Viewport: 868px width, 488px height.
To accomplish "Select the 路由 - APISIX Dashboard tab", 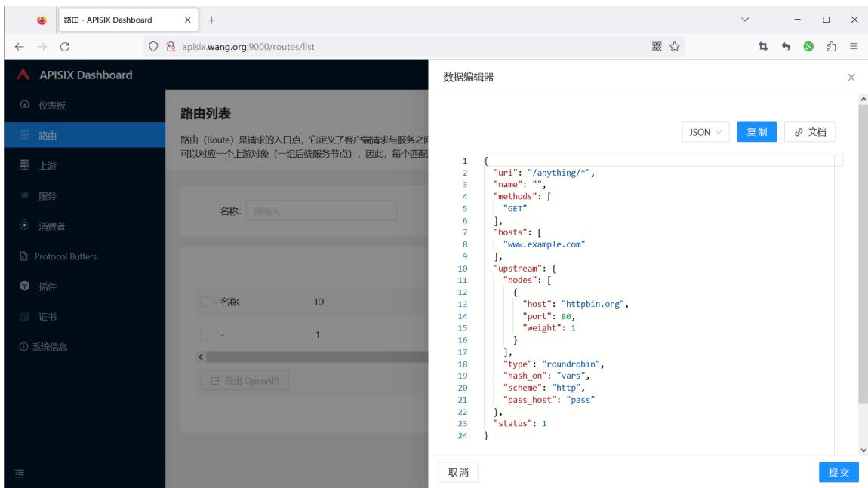I will click(128, 20).
